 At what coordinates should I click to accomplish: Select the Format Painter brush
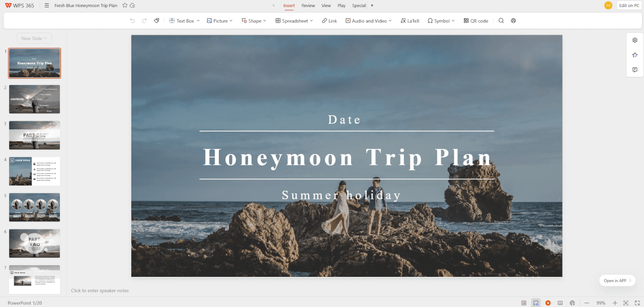coord(156,21)
